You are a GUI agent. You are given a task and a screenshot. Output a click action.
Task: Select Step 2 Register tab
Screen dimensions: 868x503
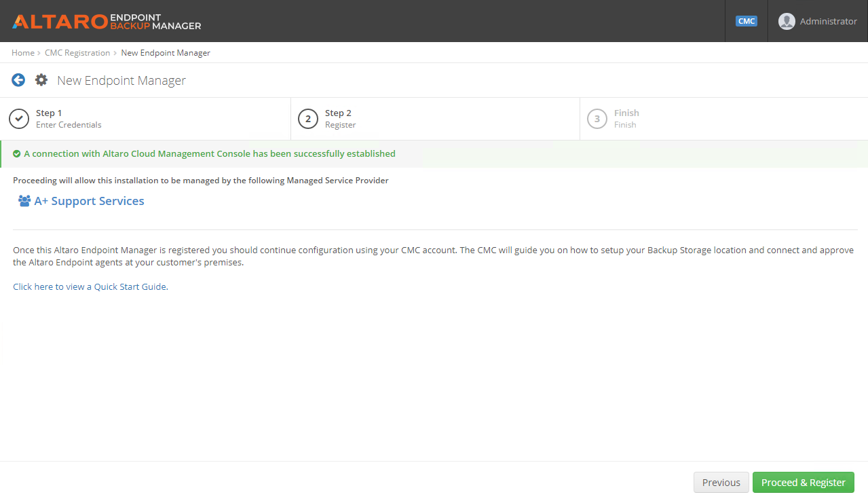(x=435, y=119)
